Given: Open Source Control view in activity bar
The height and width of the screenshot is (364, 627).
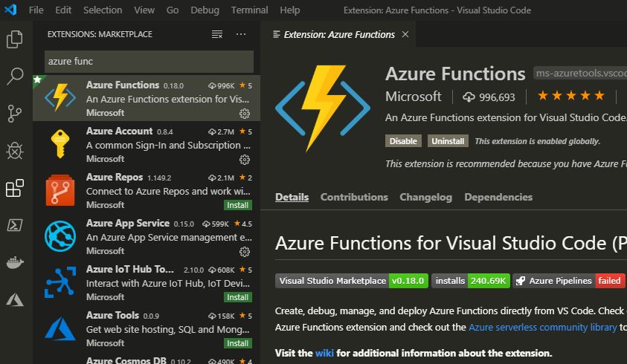Looking at the screenshot, I should tap(15, 114).
